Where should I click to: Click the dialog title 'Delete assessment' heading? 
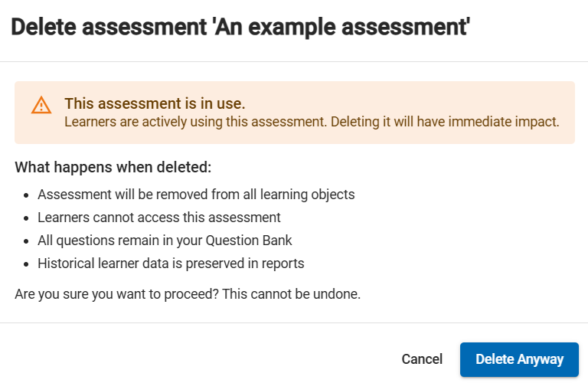(x=240, y=27)
